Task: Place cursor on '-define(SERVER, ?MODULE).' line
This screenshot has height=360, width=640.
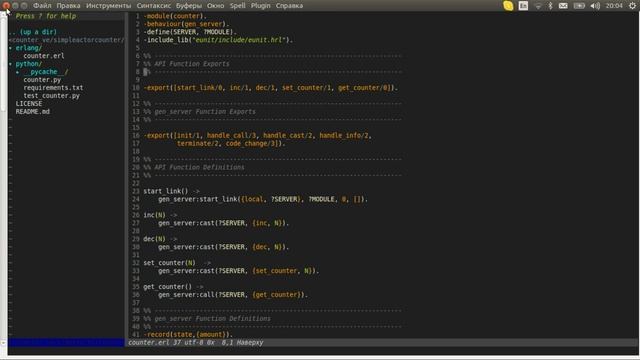Action: [190, 32]
